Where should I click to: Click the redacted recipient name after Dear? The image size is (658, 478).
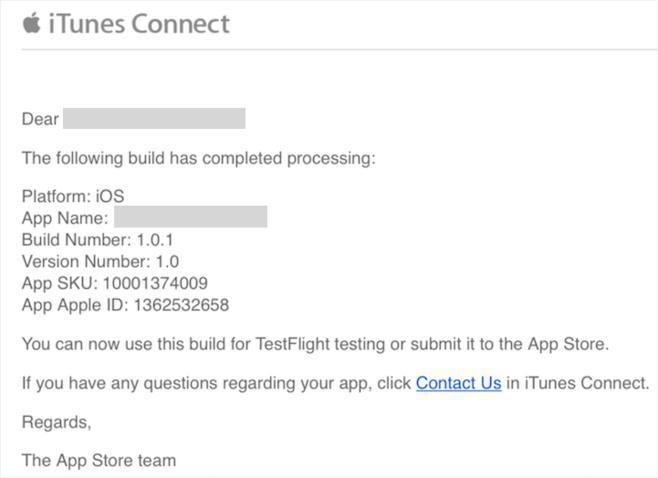[154, 119]
